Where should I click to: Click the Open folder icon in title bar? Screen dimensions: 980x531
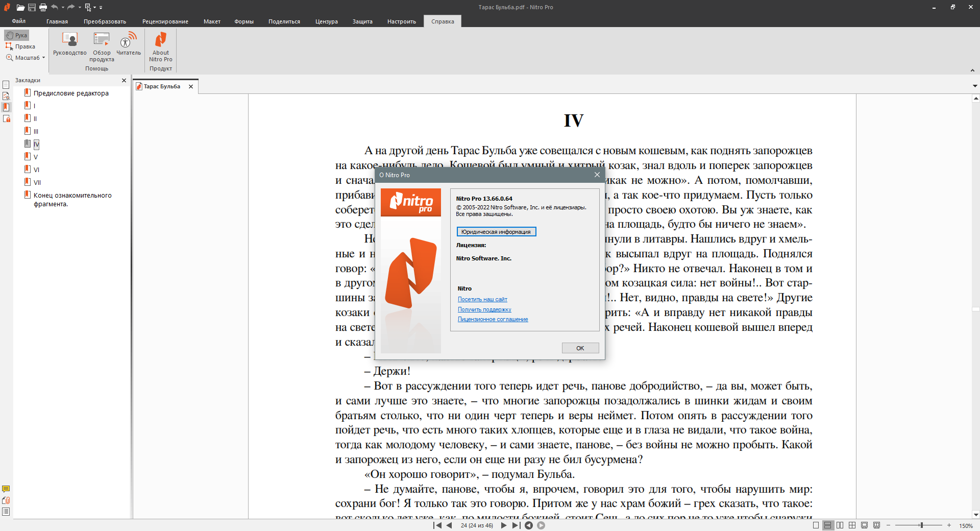coord(20,7)
